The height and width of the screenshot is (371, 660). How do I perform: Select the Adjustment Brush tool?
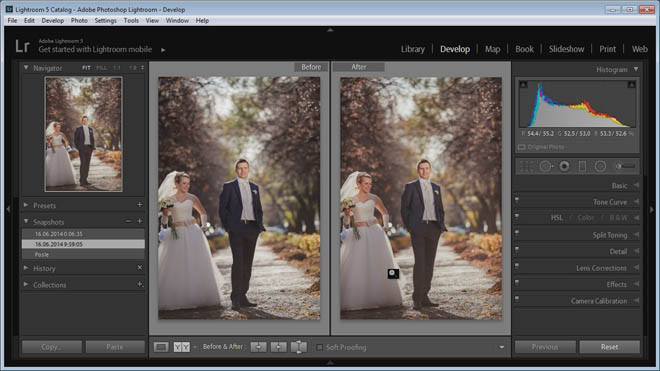pos(625,166)
